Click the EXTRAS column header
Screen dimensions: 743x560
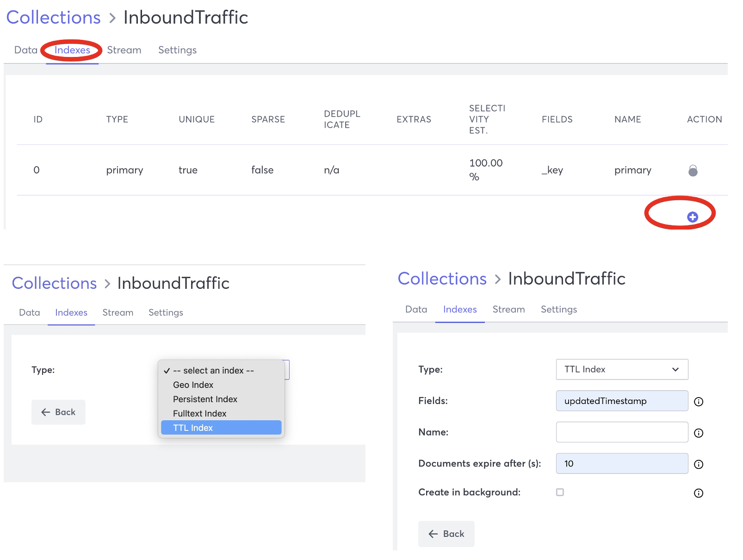(x=414, y=119)
